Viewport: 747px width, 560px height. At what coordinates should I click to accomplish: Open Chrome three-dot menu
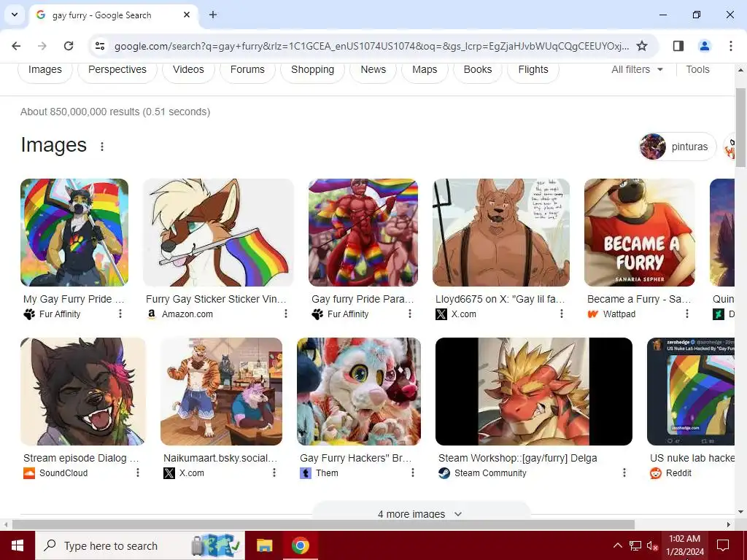(731, 46)
